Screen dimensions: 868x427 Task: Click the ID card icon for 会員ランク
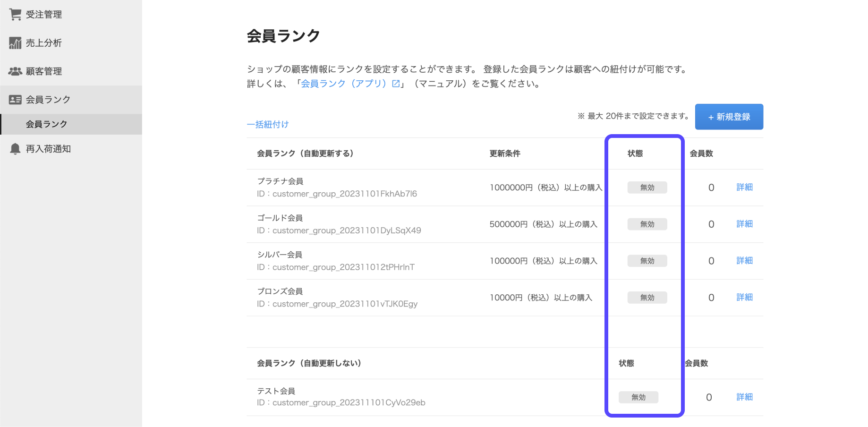click(x=15, y=100)
